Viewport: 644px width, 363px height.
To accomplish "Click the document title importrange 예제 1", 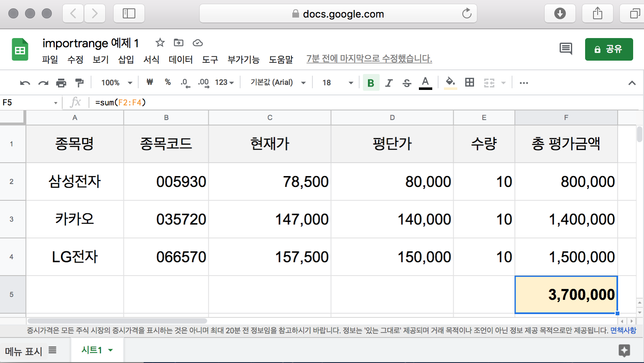I will 91,43.
